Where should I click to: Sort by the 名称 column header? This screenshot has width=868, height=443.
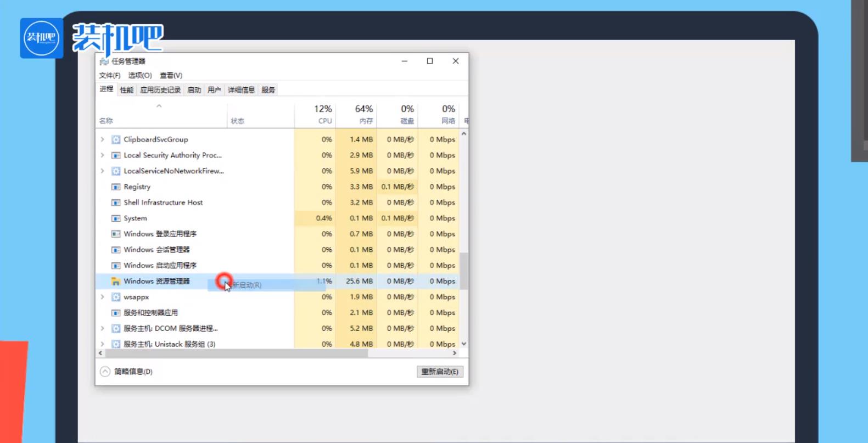(161, 114)
